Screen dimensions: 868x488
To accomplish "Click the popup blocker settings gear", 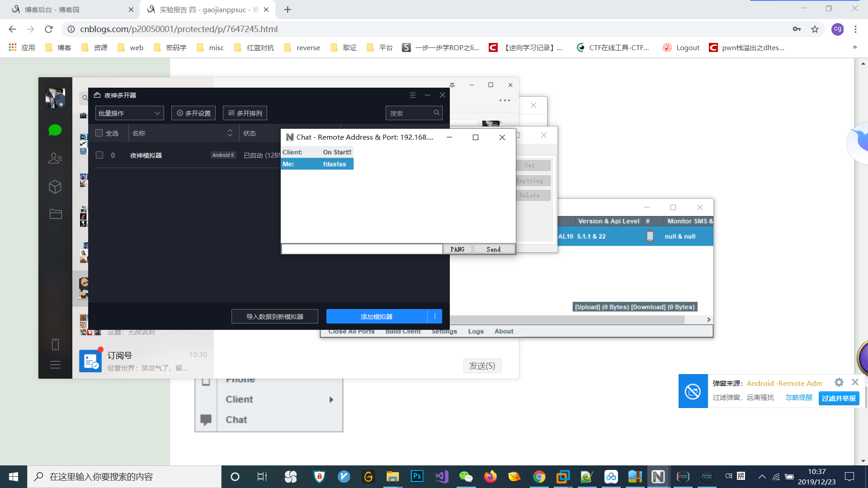I will click(839, 383).
